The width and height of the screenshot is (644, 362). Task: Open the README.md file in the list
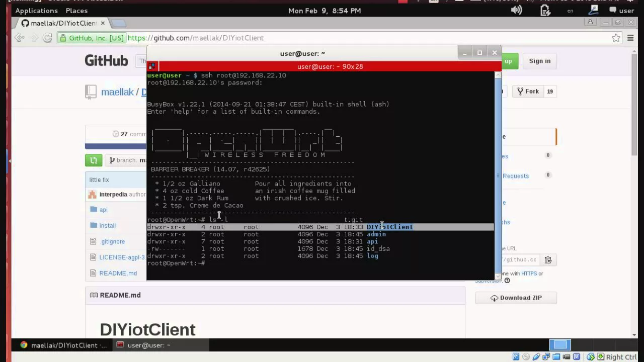(118, 274)
